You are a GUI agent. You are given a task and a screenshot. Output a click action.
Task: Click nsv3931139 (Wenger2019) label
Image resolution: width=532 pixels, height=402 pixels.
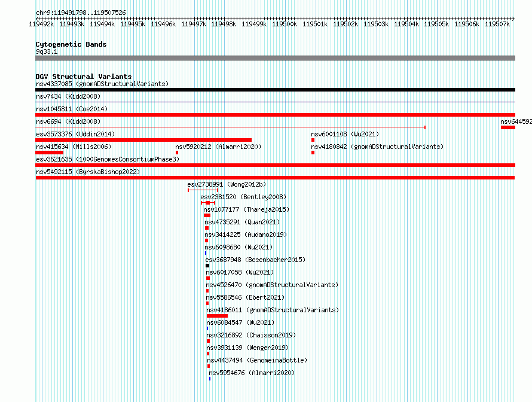[x=247, y=348]
